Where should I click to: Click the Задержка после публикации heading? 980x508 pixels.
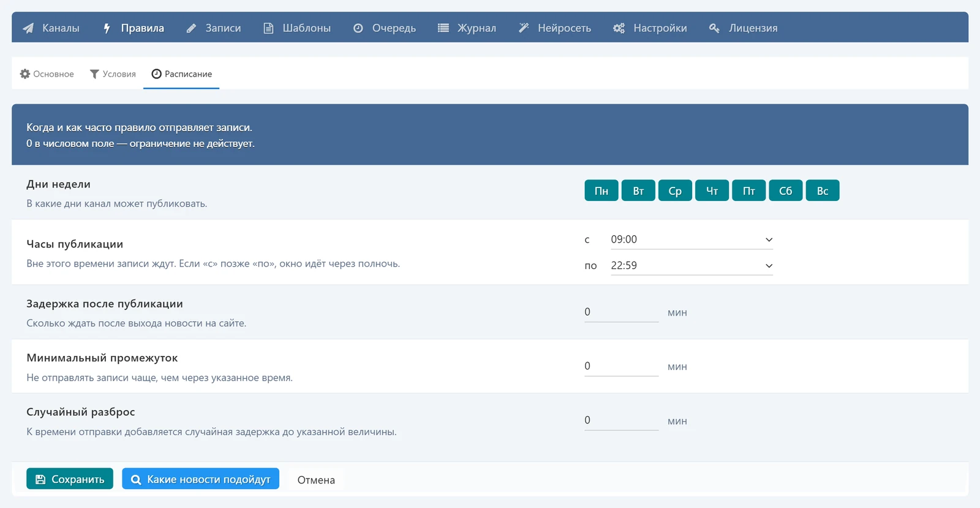(105, 304)
